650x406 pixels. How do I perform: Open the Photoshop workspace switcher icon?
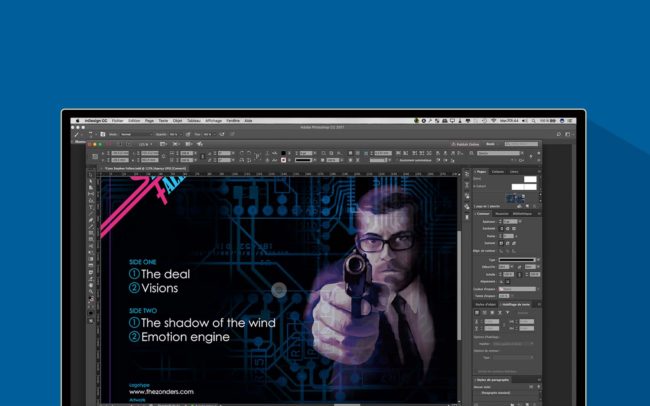pos(568,134)
